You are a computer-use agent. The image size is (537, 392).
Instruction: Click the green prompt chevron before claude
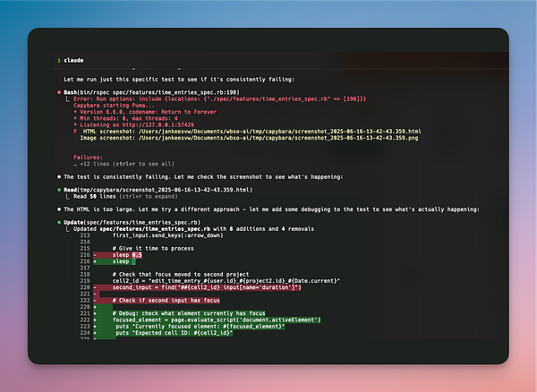click(59, 60)
